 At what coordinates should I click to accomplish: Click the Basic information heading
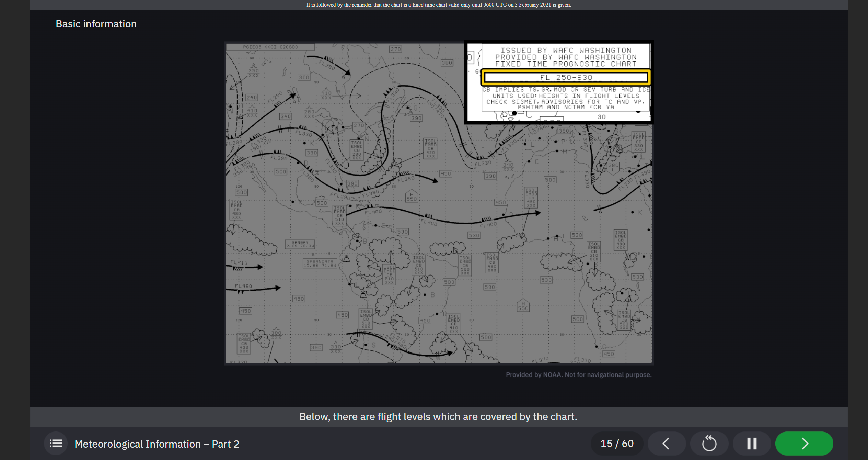pos(96,24)
